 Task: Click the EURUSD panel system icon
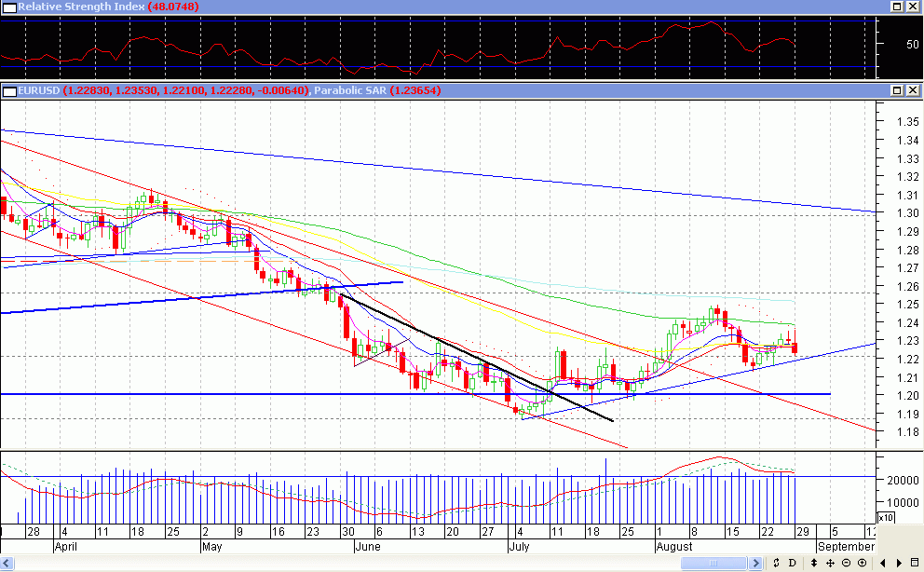tap(7, 90)
